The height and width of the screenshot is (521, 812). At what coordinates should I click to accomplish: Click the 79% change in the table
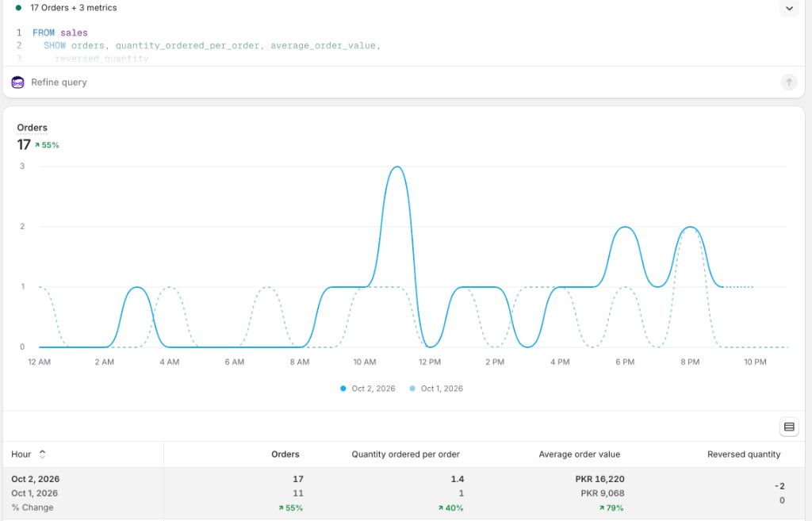pos(611,508)
